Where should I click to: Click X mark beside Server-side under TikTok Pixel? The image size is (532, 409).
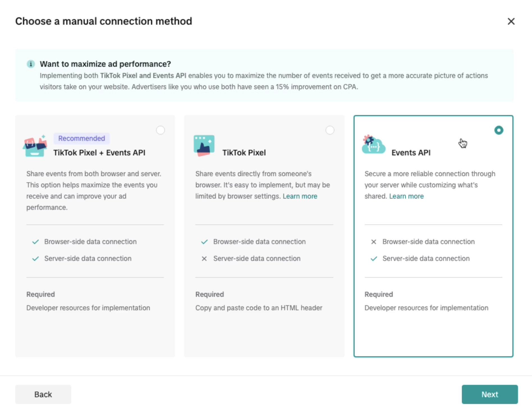coord(204,259)
